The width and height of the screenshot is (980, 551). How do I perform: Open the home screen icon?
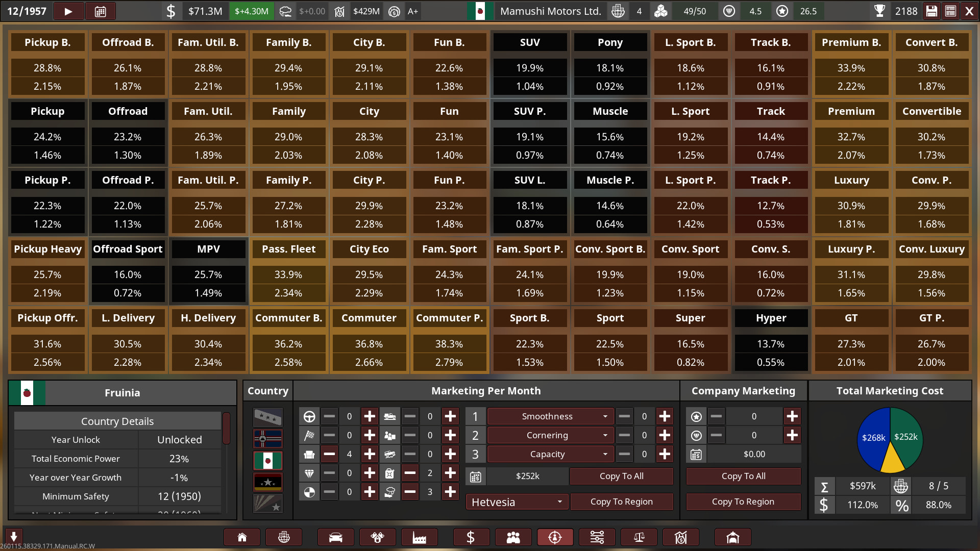(x=242, y=537)
